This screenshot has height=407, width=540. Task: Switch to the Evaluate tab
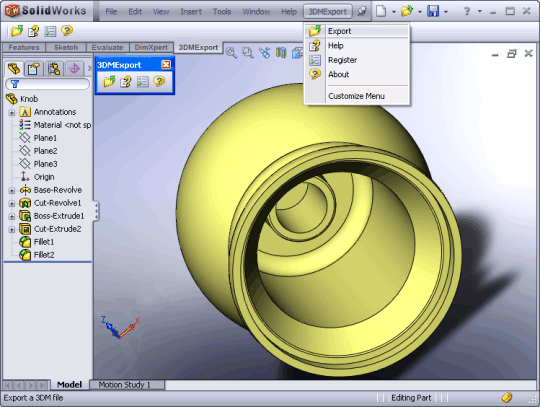[x=107, y=48]
